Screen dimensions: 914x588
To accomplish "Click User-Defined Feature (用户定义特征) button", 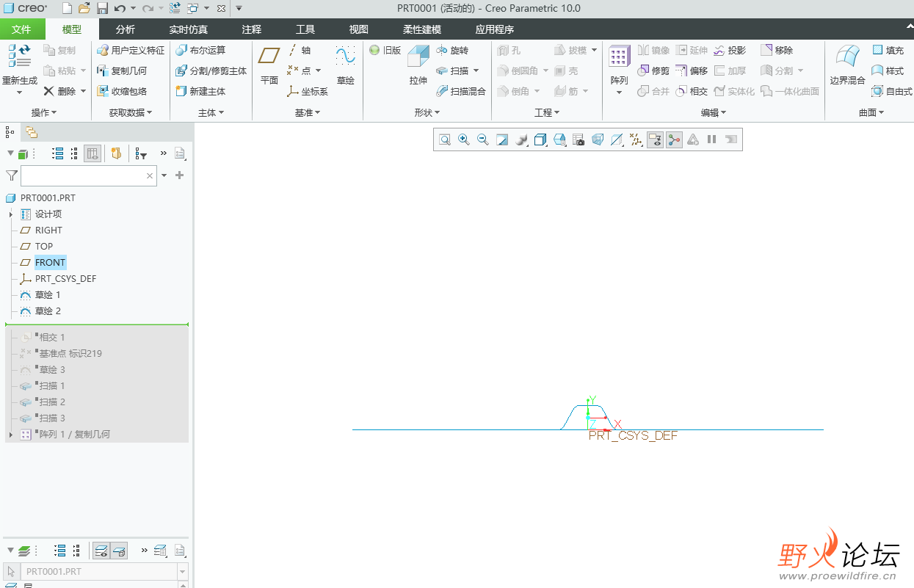I will [131, 50].
